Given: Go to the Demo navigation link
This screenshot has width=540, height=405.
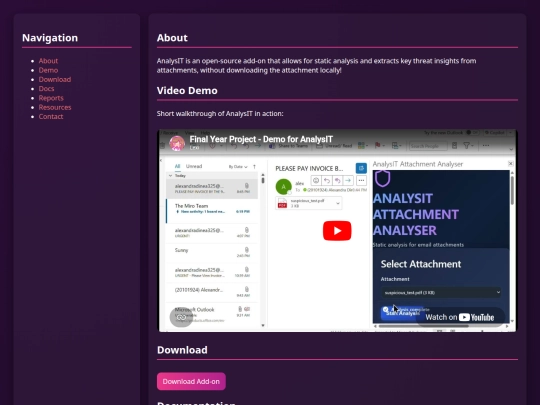Looking at the screenshot, I should [x=48, y=70].
